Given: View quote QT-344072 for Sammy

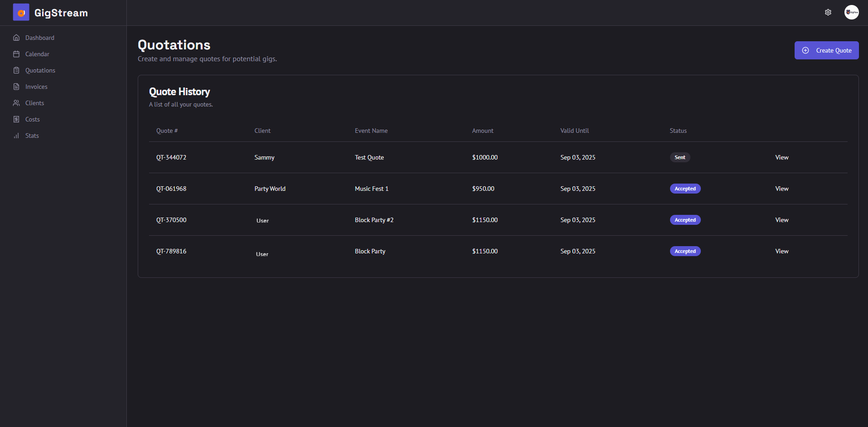Looking at the screenshot, I should tap(781, 157).
